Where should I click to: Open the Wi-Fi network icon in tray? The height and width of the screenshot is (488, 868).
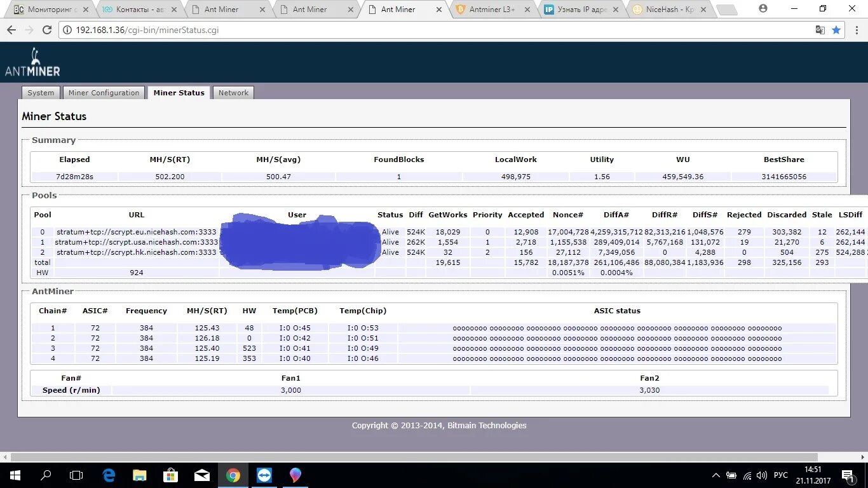(747, 475)
